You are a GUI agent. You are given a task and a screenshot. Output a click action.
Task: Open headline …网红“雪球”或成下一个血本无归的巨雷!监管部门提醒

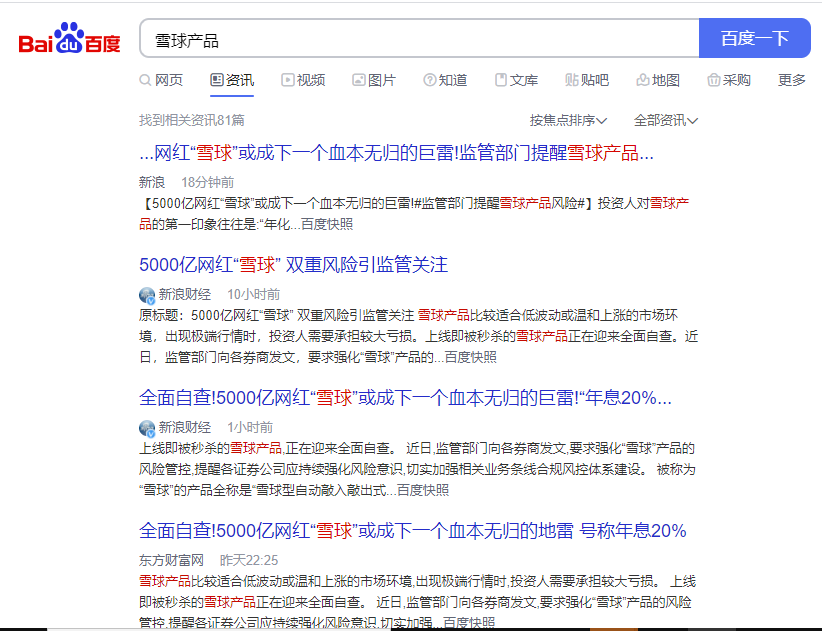396,153
